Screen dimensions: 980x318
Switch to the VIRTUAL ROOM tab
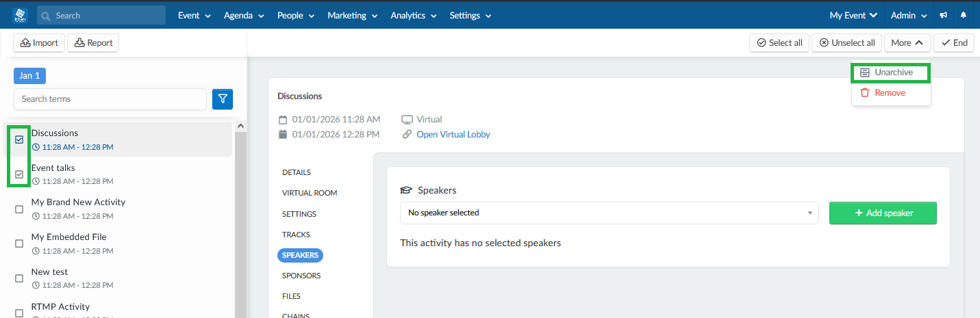click(x=310, y=193)
